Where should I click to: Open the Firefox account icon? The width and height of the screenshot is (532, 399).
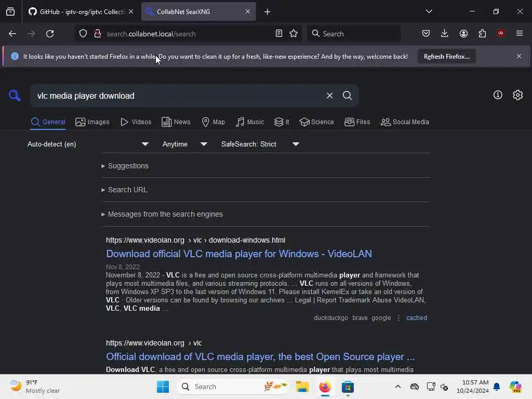[x=463, y=33]
